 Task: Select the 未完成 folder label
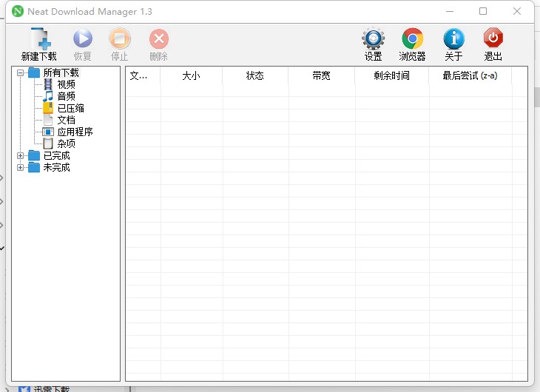pos(57,167)
